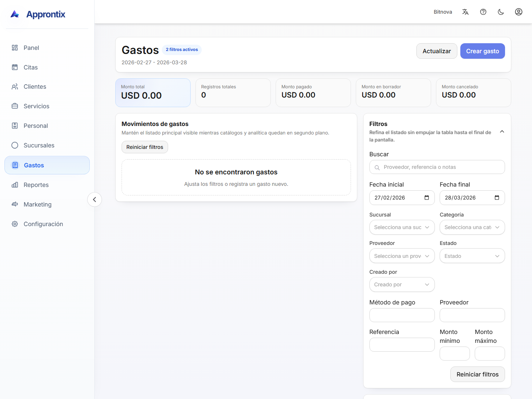Screen dimensions: 532x399
Task: Click the Actualizar button
Action: (x=437, y=51)
